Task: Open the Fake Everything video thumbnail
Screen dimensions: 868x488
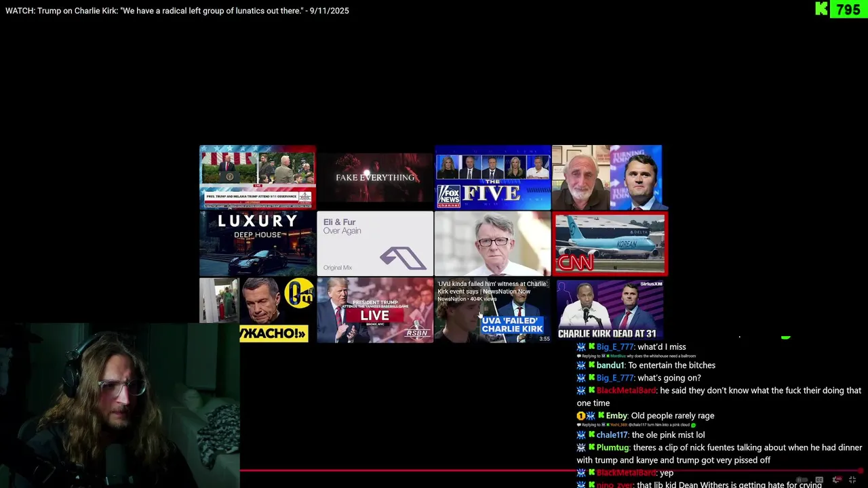Action: [375, 177]
